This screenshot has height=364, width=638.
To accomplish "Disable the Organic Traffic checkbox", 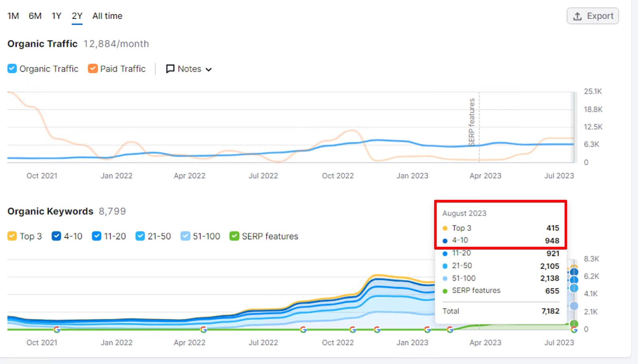I will pyautogui.click(x=12, y=68).
